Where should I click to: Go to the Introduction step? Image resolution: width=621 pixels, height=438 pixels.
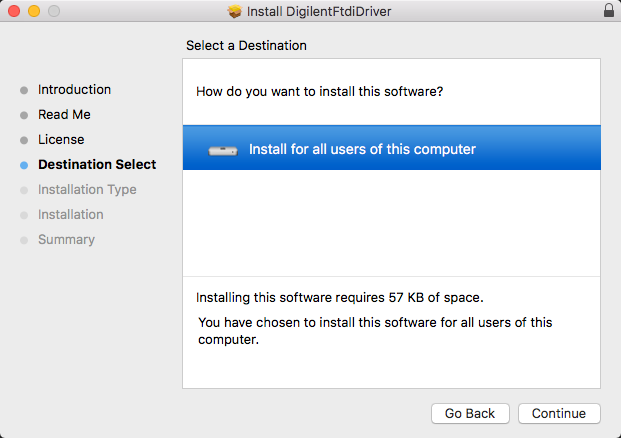click(x=74, y=90)
